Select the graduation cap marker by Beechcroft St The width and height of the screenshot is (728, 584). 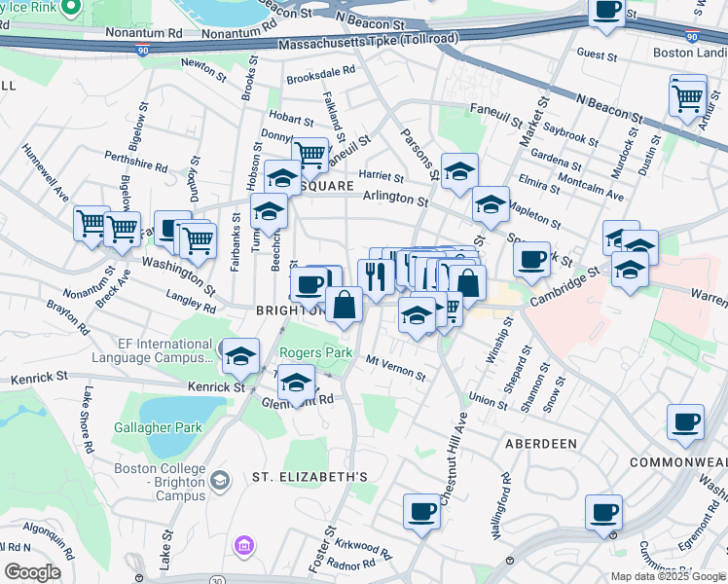click(269, 211)
